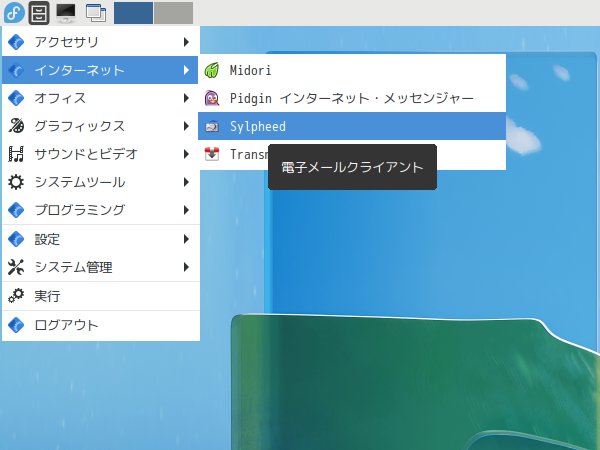600x450 pixels.
Task: Open the システム管理 menu category
Action: [x=101, y=267]
